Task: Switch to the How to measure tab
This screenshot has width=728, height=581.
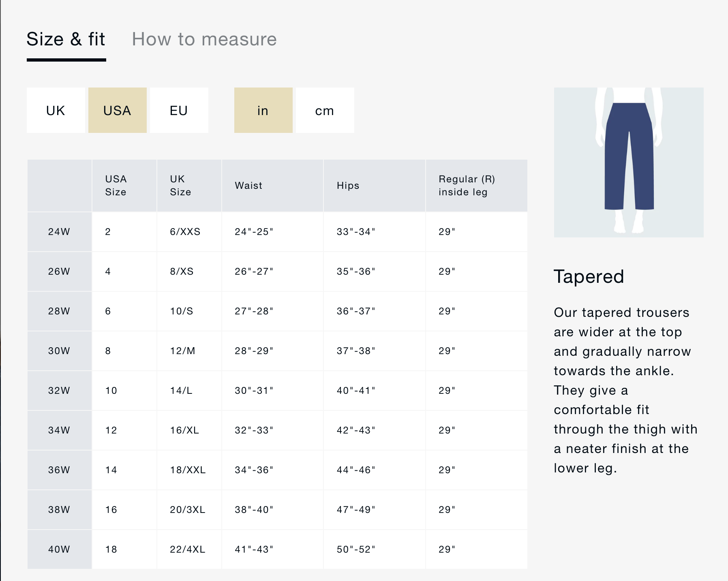Action: point(204,39)
